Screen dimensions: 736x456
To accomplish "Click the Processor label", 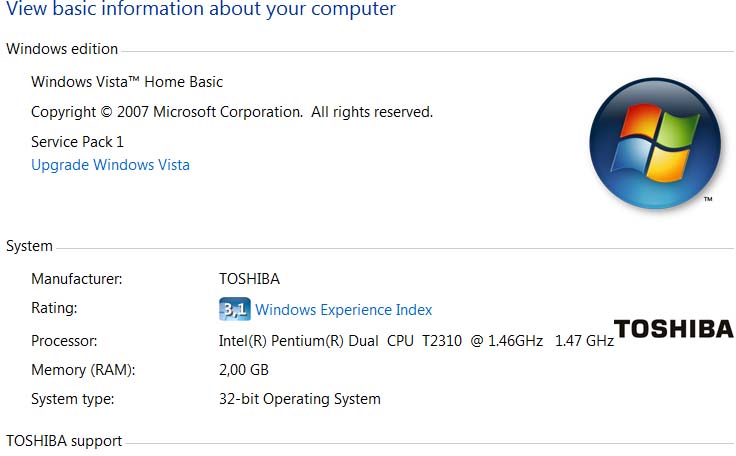I will tap(64, 341).
